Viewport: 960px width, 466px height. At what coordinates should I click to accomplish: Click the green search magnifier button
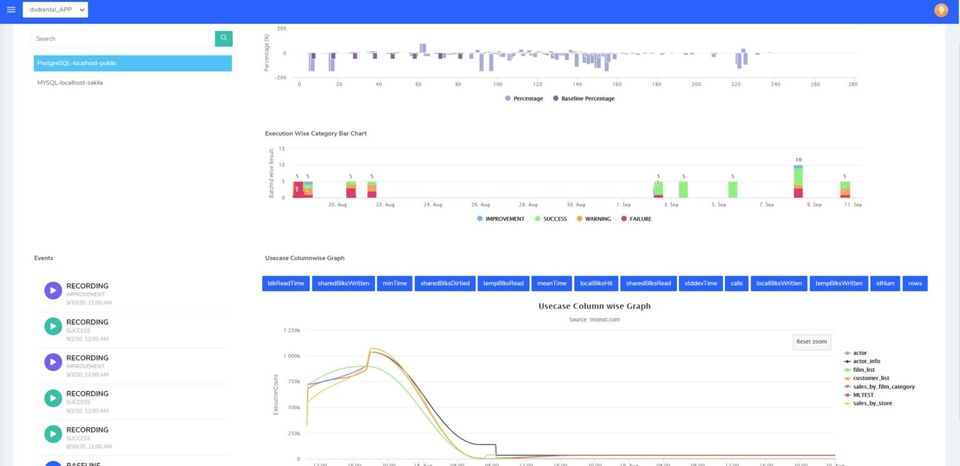coord(223,39)
